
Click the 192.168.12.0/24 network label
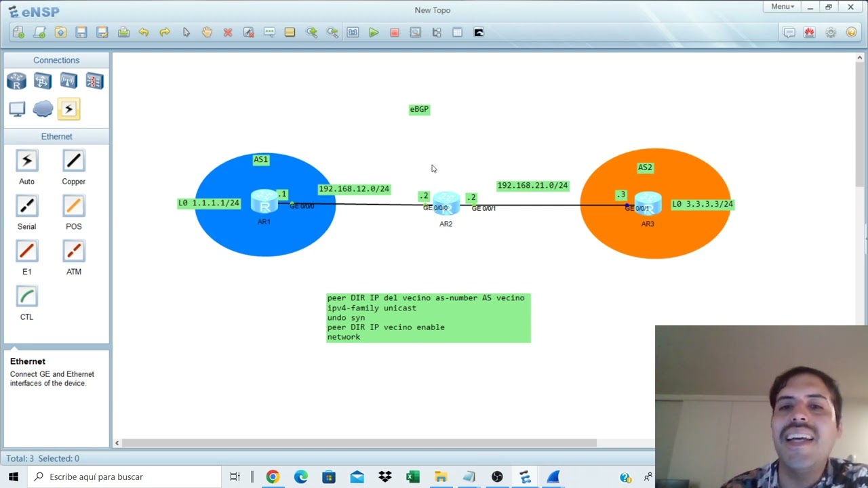354,189
